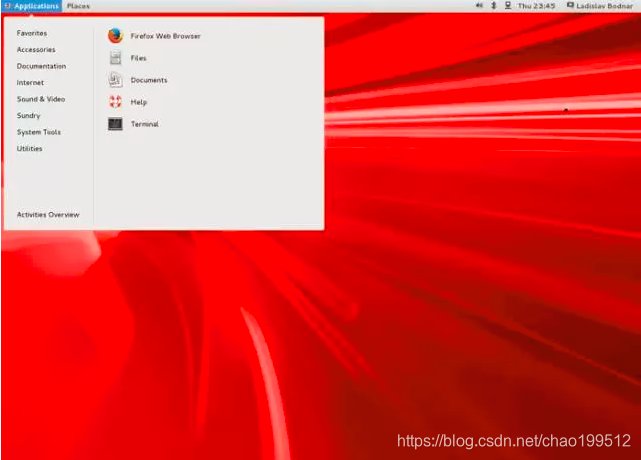Click the Documents label text
Screen dimensions: 641x460
(149, 80)
